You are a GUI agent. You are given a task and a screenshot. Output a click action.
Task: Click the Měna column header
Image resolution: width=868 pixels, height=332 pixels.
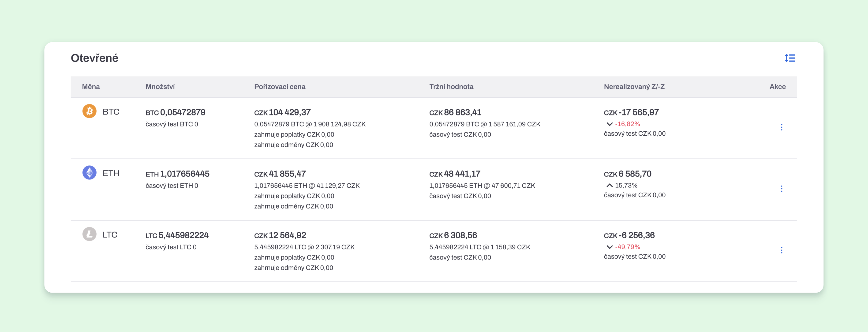tap(91, 87)
